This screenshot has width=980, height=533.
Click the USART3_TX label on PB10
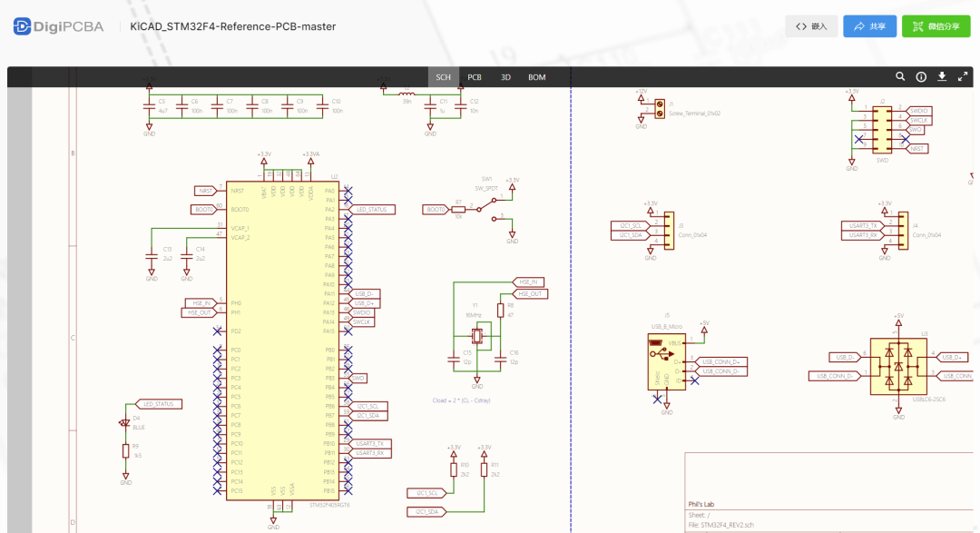tap(370, 443)
